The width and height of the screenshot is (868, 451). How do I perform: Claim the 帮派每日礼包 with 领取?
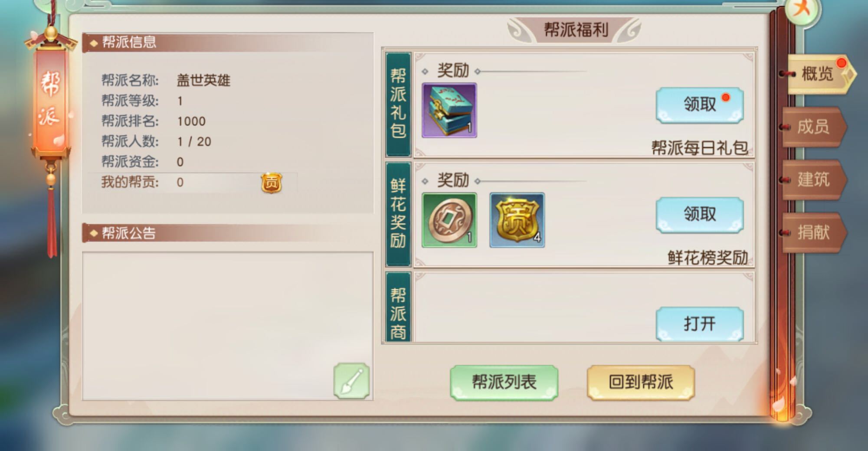[x=699, y=105]
